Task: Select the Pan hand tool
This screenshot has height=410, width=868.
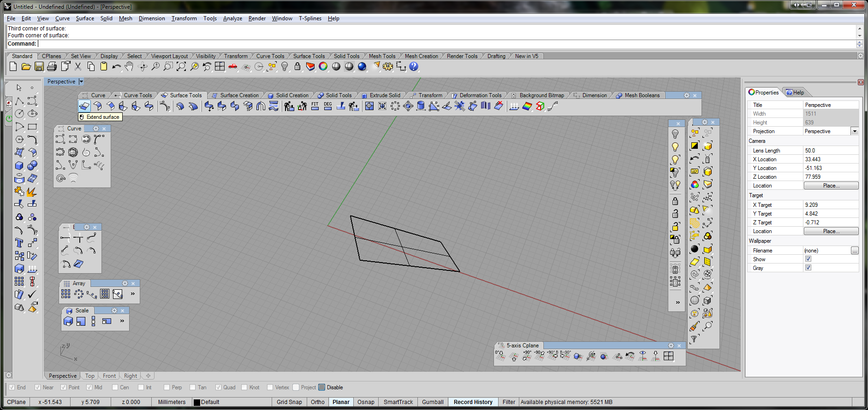Action: click(x=129, y=67)
